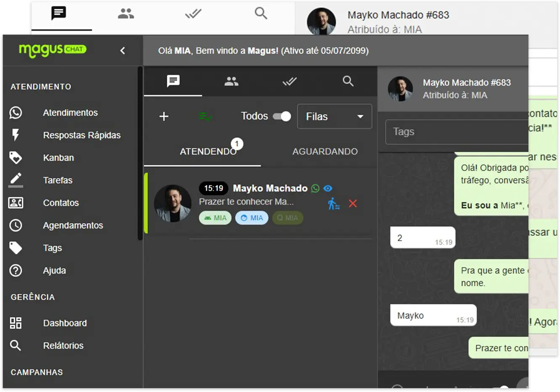Switch to the AGUARDANDO tab
Screen dimensions: 560x392
click(325, 151)
